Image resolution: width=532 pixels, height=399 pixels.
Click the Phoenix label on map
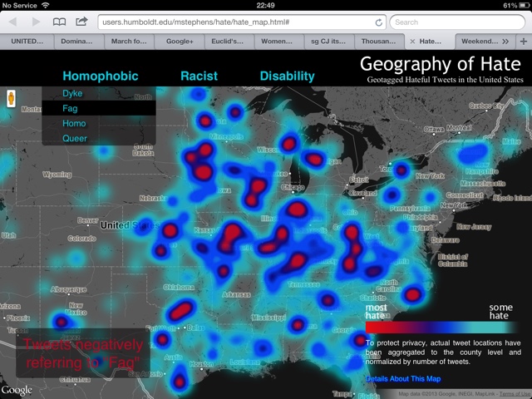[x=18, y=318]
